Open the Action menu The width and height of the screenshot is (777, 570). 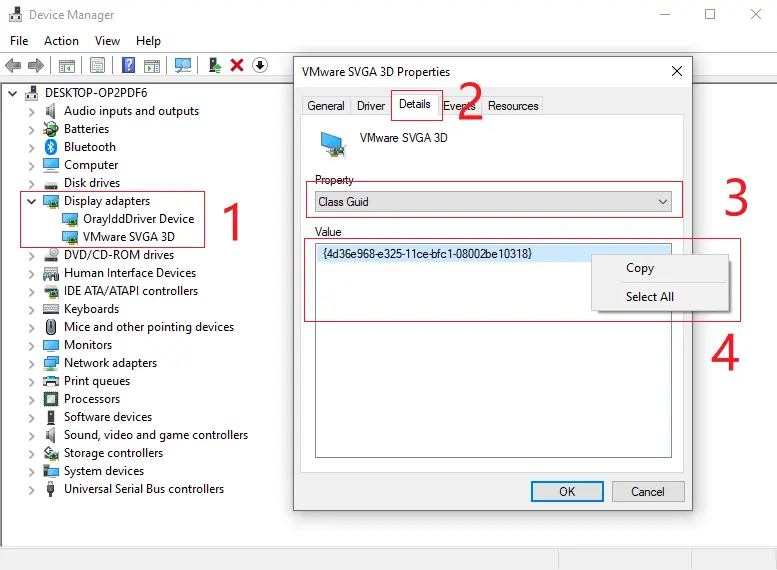coord(61,41)
